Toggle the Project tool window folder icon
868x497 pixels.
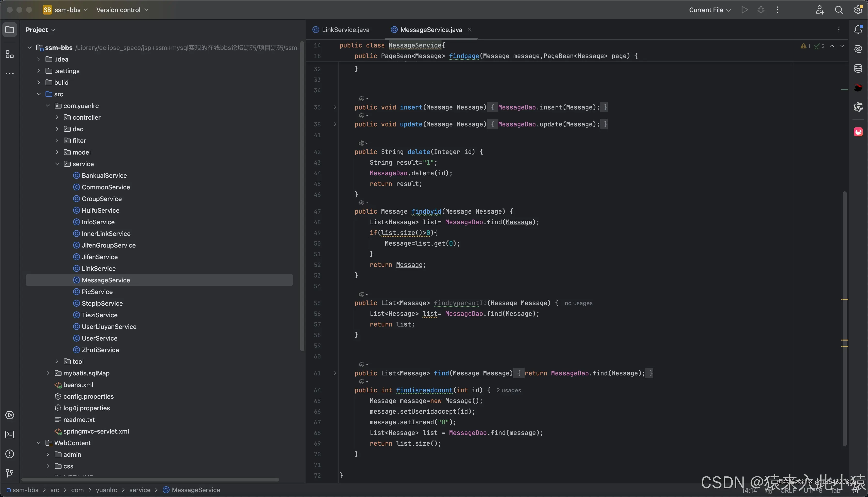pos(9,30)
